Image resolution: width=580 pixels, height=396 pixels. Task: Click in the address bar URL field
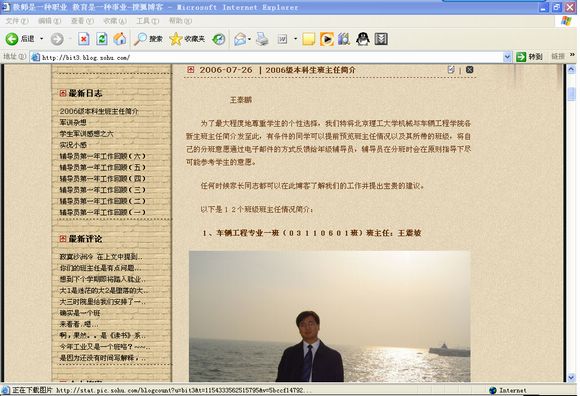point(266,57)
